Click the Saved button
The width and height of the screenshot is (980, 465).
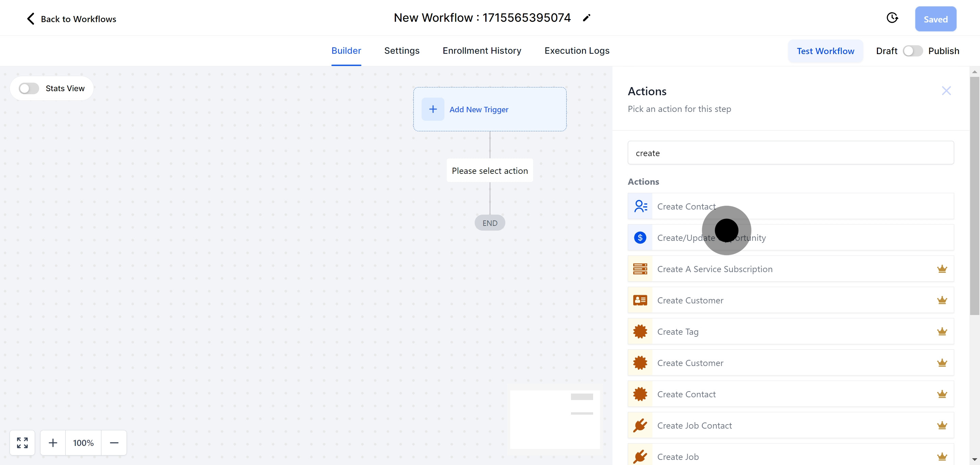coord(935,19)
